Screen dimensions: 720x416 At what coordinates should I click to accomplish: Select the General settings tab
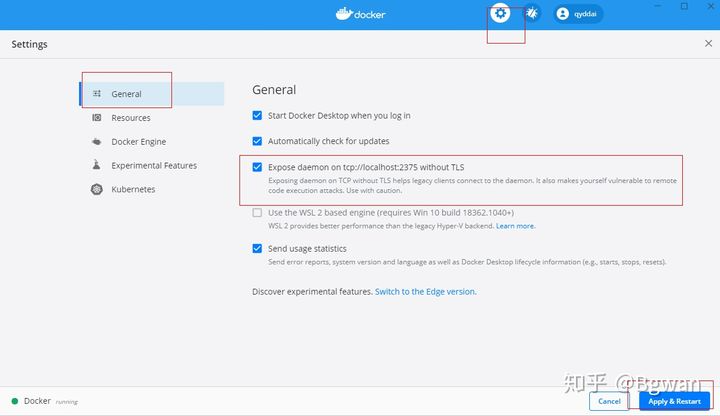(152, 94)
